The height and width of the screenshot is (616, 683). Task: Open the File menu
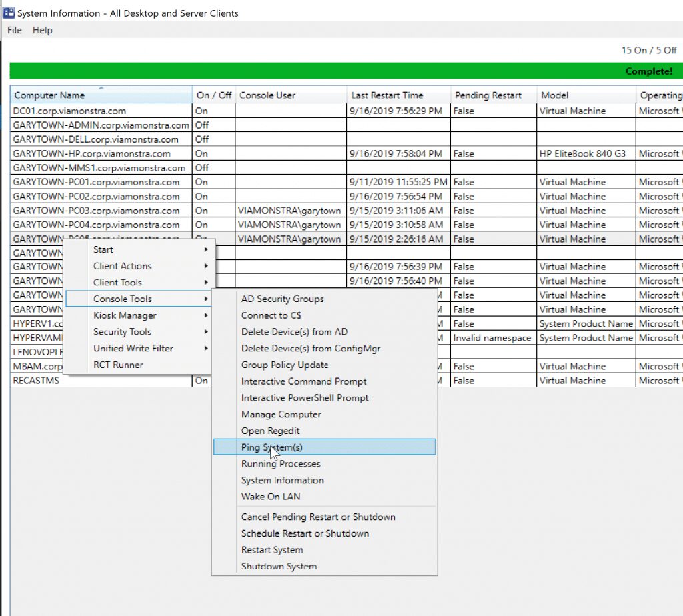coord(14,30)
